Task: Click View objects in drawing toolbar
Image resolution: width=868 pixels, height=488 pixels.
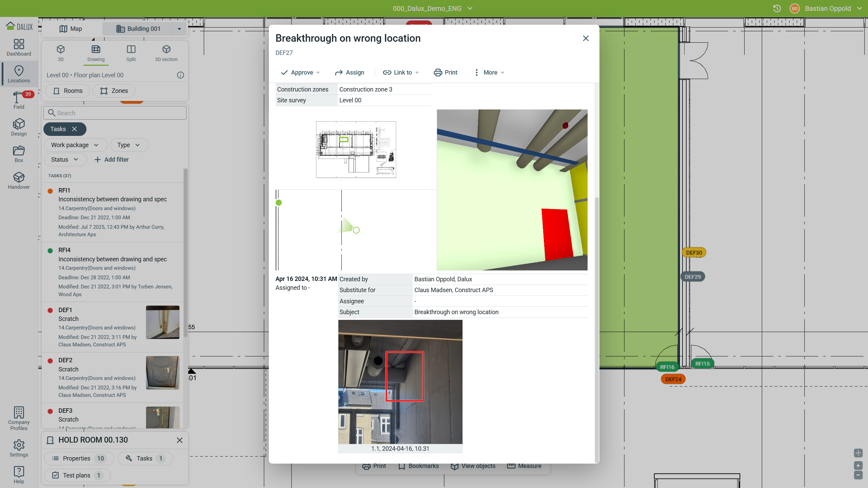Action: click(x=473, y=466)
